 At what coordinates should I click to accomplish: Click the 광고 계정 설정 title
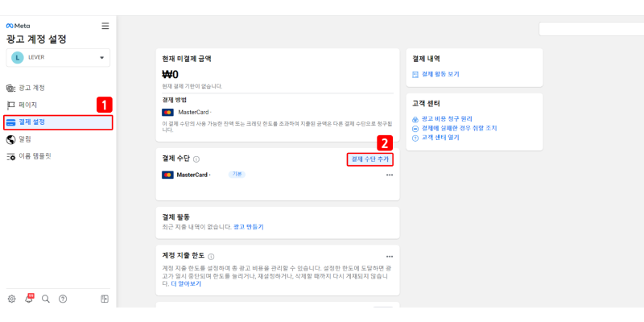[x=36, y=39]
